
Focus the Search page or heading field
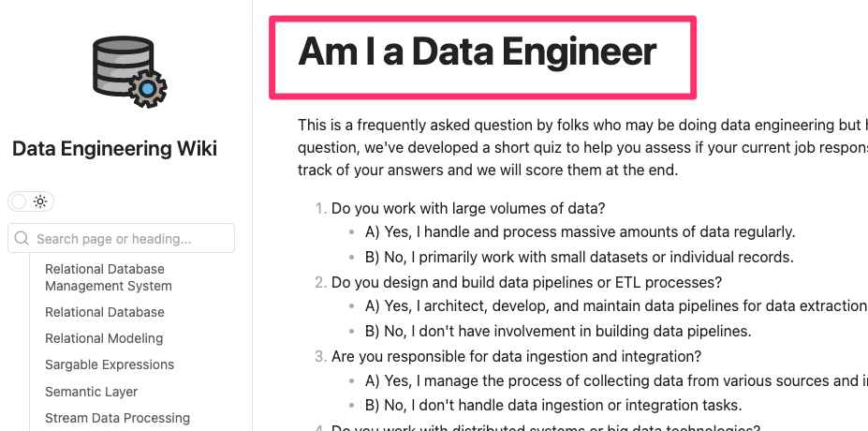(x=121, y=238)
